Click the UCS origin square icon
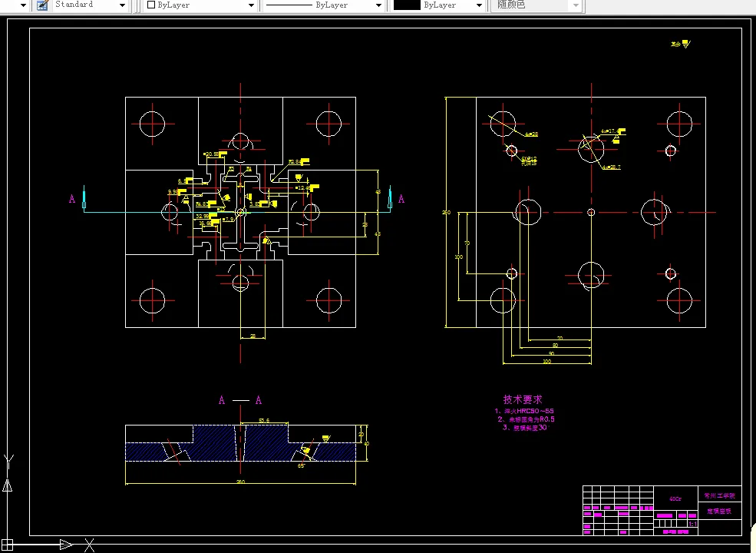This screenshot has height=553, width=756. click(x=7, y=545)
